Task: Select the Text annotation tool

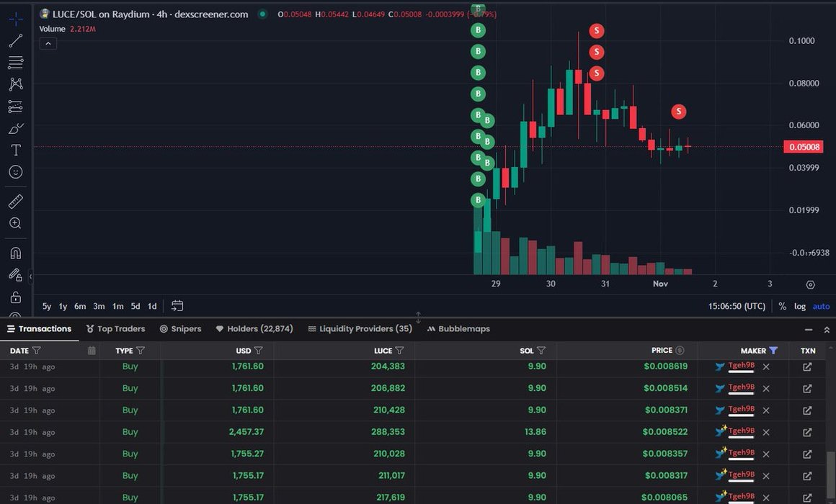Action: tap(15, 150)
